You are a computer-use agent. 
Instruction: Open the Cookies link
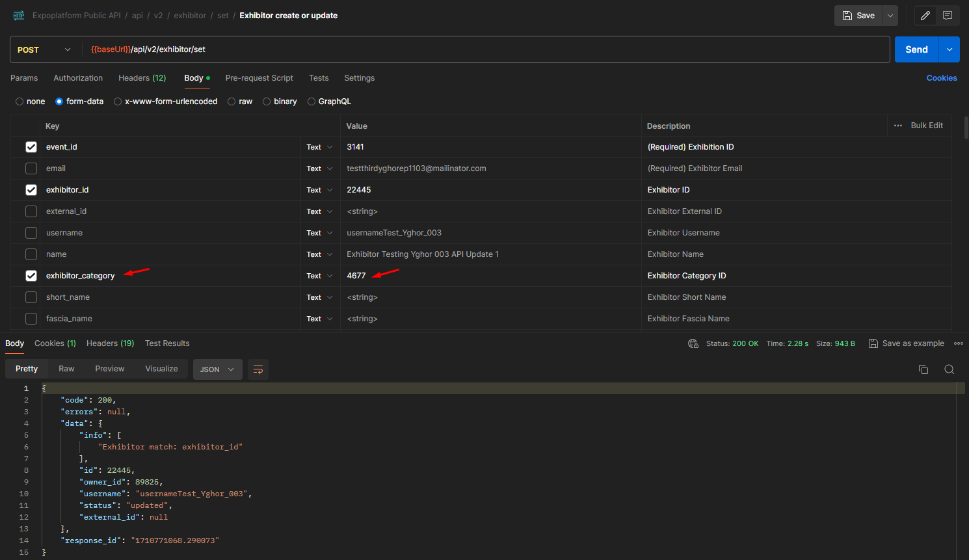pos(941,78)
